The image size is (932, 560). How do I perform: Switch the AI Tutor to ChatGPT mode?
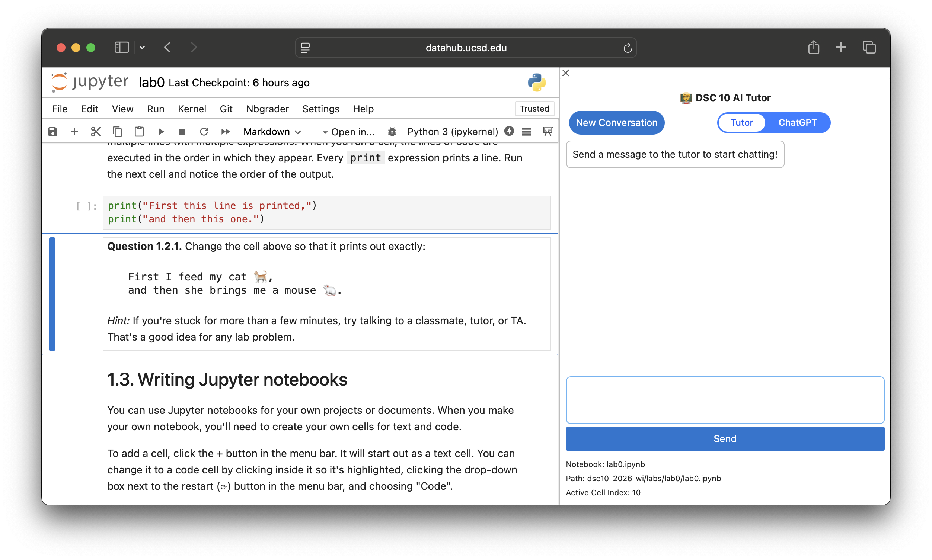(x=797, y=123)
